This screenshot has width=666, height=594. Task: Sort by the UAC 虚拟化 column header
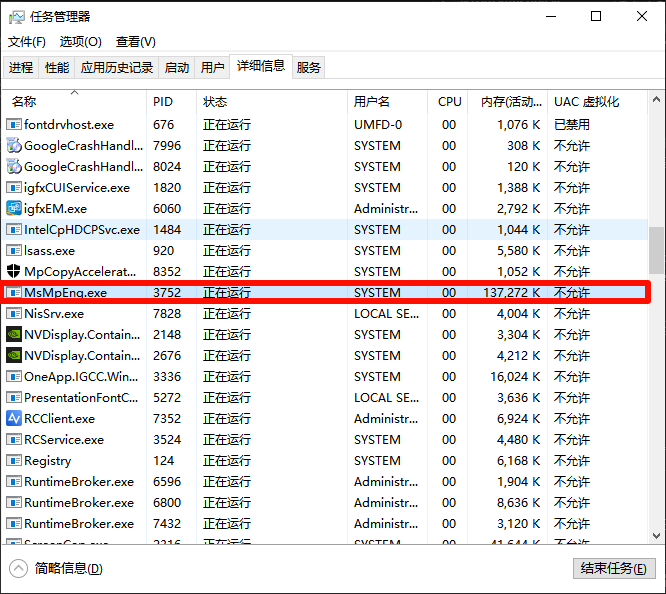(598, 102)
